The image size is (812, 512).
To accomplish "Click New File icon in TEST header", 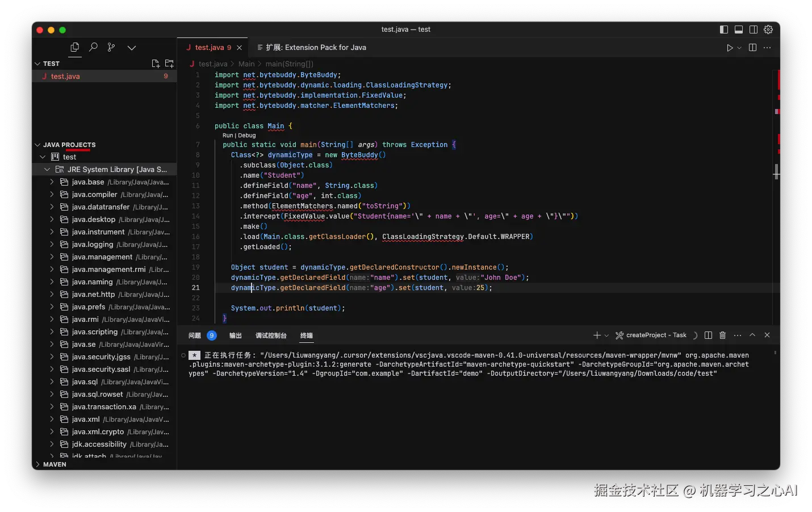I will click(156, 64).
